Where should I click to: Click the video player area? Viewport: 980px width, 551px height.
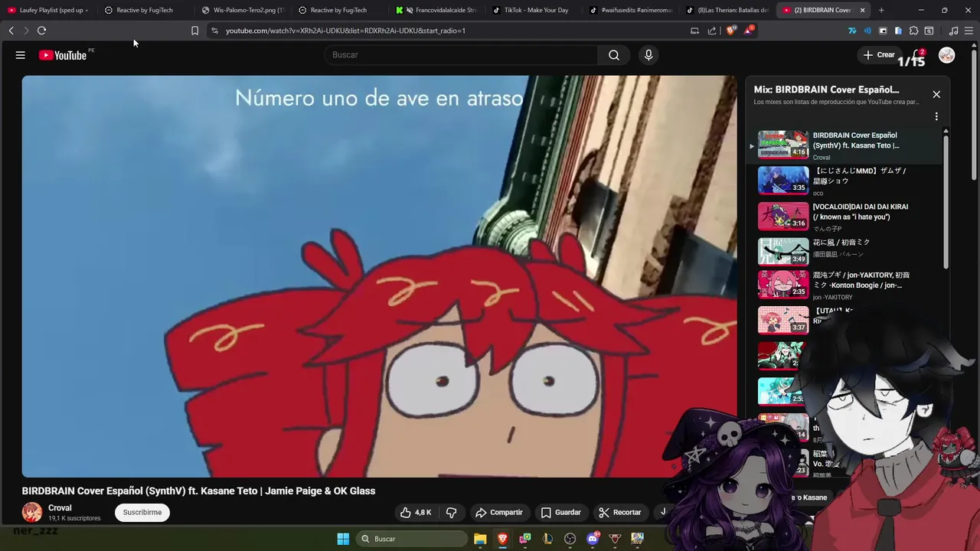(380, 276)
